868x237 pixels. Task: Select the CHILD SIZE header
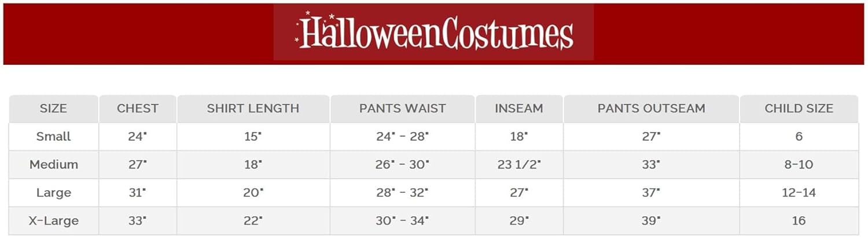tap(799, 108)
